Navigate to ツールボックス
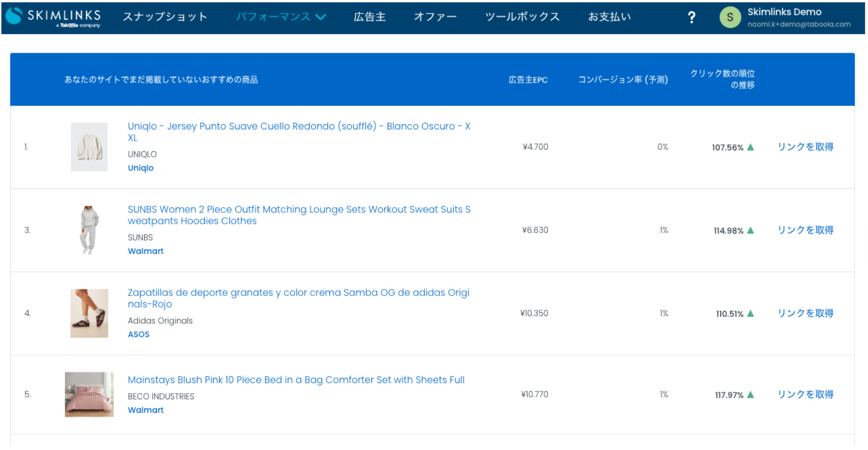The height and width of the screenshot is (450, 868). pos(522,16)
